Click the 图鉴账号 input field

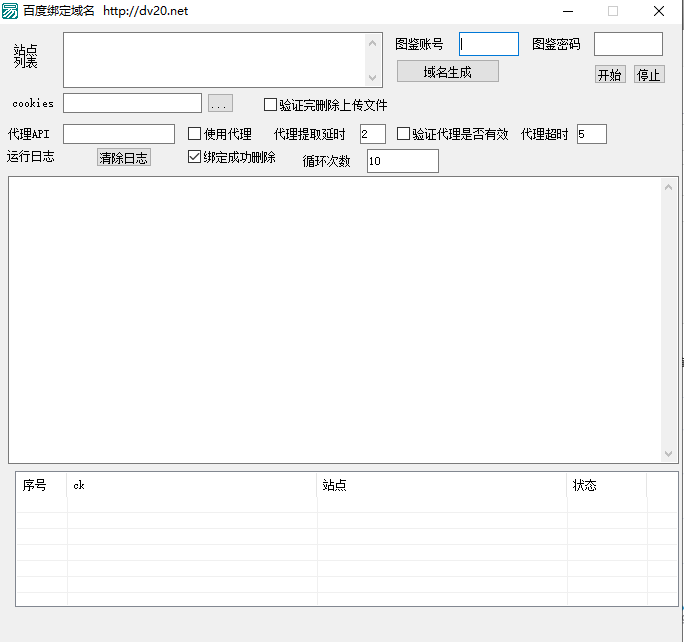(x=489, y=44)
